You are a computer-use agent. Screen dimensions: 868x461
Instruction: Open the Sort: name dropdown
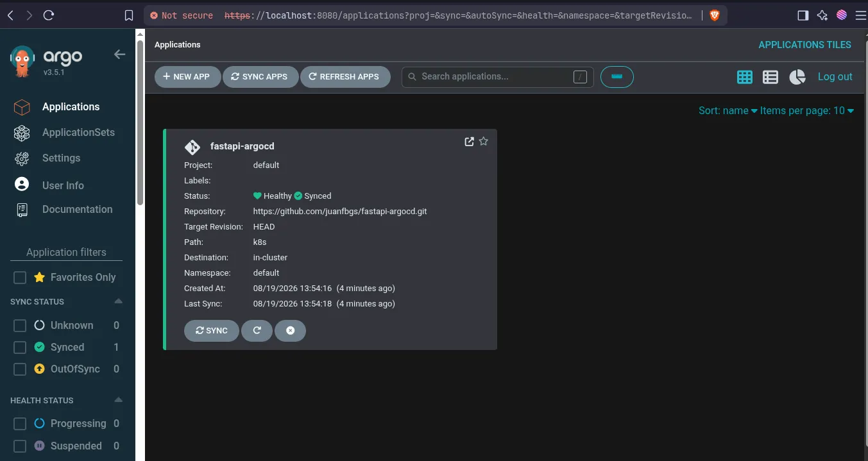(728, 111)
